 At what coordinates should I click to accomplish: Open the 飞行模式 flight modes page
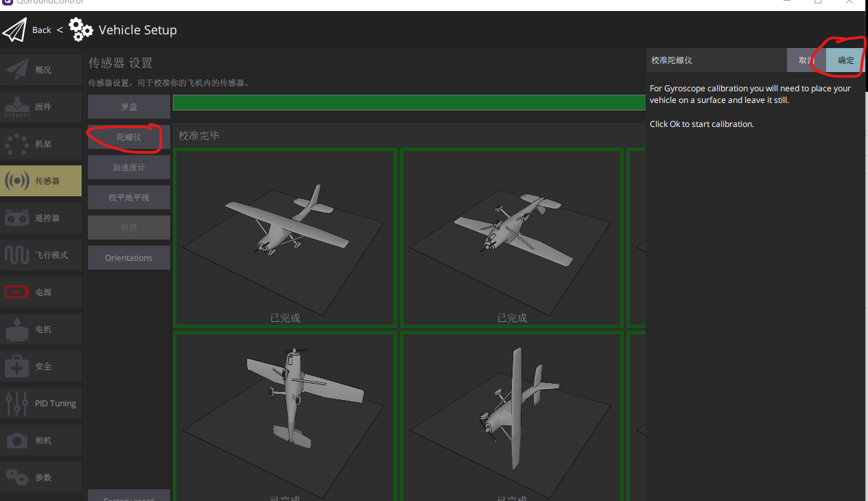coord(41,255)
